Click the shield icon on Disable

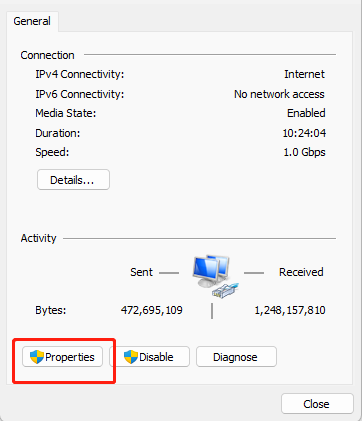click(x=131, y=357)
